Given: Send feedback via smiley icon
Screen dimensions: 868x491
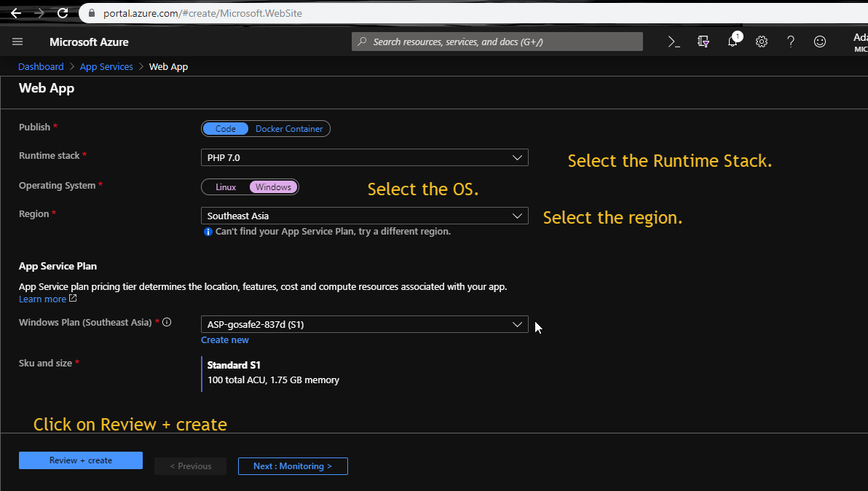Looking at the screenshot, I should (x=820, y=42).
